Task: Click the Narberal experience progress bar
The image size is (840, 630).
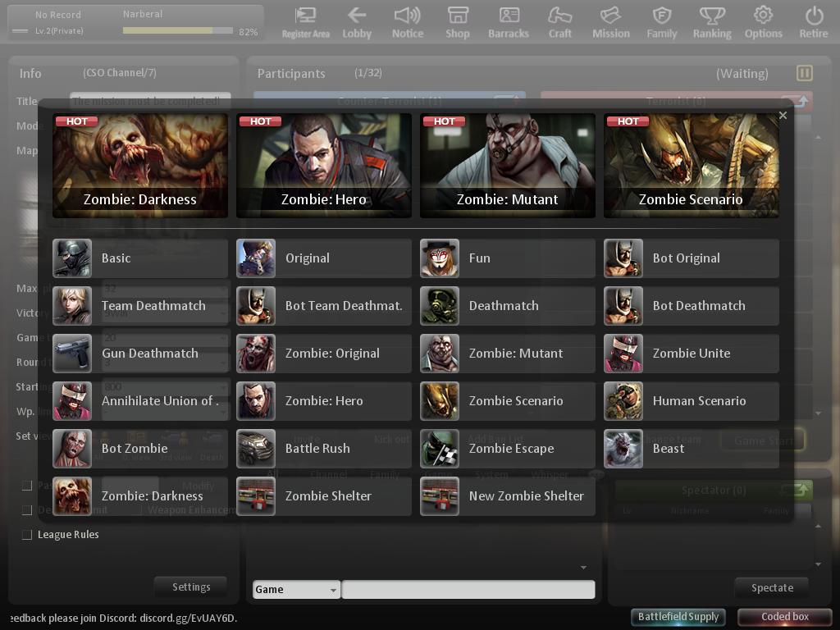Action: click(177, 31)
